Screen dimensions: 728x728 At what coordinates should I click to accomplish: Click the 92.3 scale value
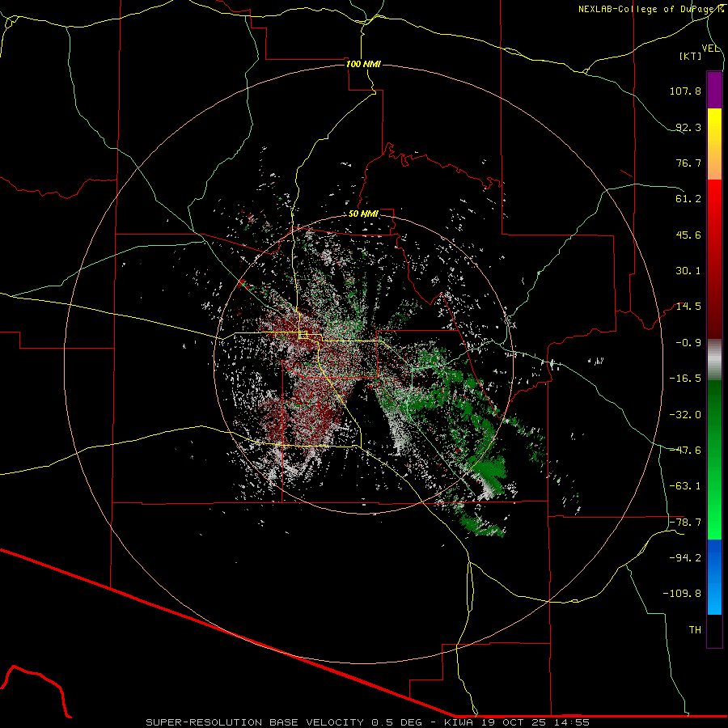click(688, 127)
